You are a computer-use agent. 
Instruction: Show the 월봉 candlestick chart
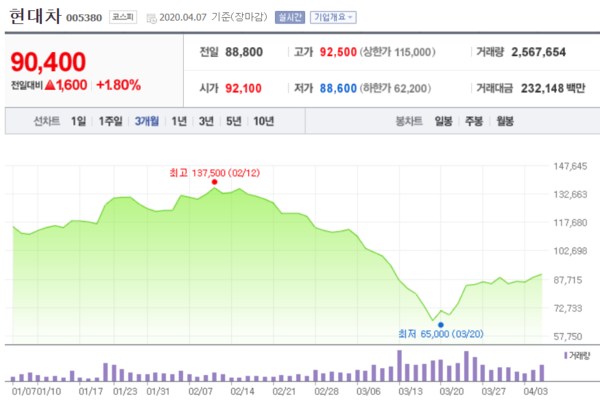tap(505, 121)
